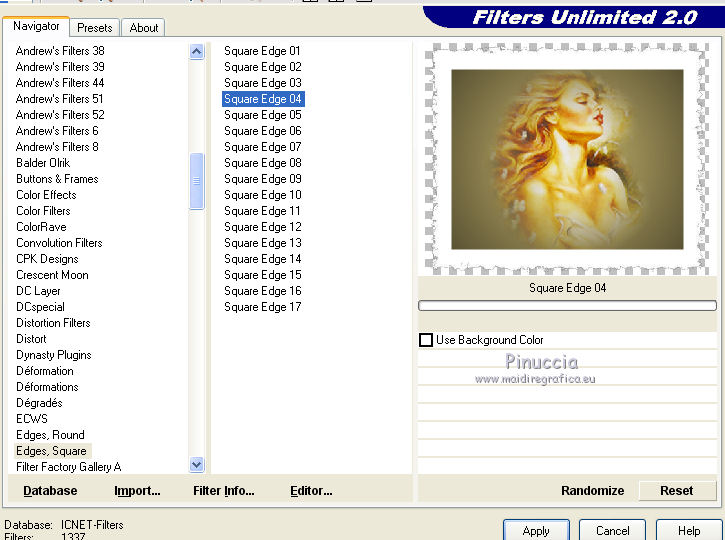Open Andrew's Filters 39 category

pos(60,67)
